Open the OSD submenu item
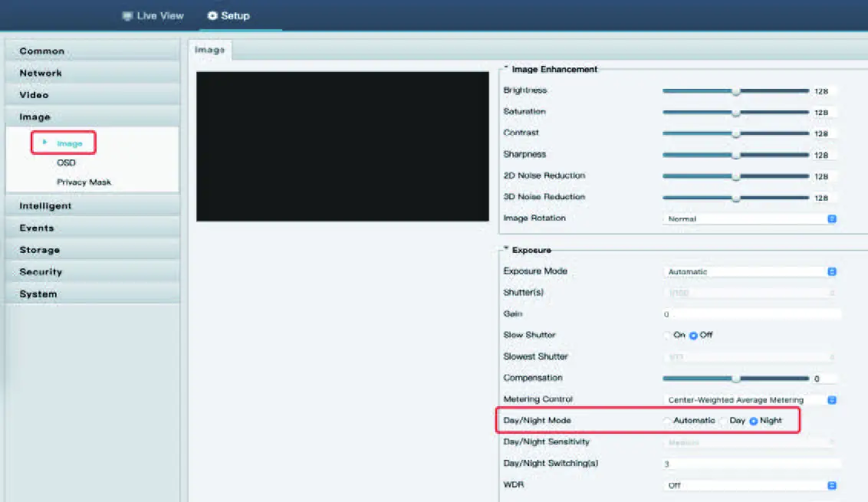Image resolution: width=868 pixels, height=502 pixels. (66, 162)
